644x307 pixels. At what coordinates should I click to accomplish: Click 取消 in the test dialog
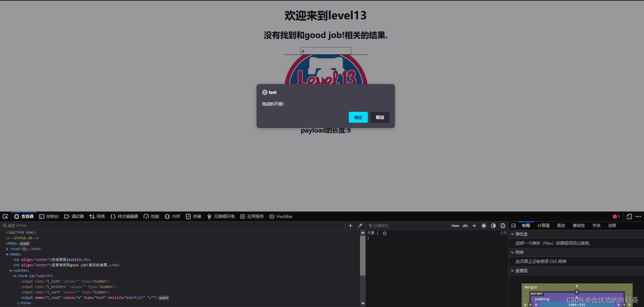point(380,117)
